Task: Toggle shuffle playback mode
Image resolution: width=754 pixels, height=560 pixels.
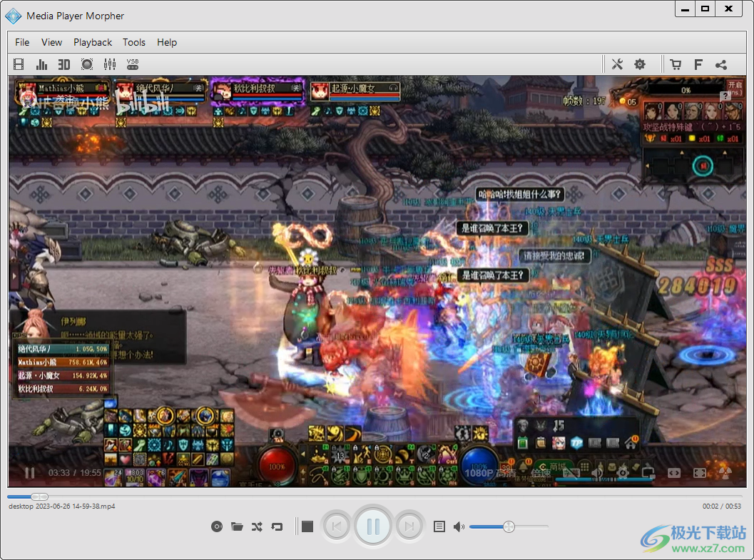Action: 257,526
